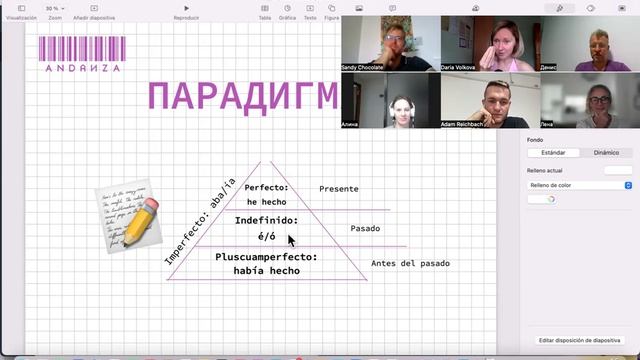Open the Figura shapes menu

pyautogui.click(x=331, y=12)
